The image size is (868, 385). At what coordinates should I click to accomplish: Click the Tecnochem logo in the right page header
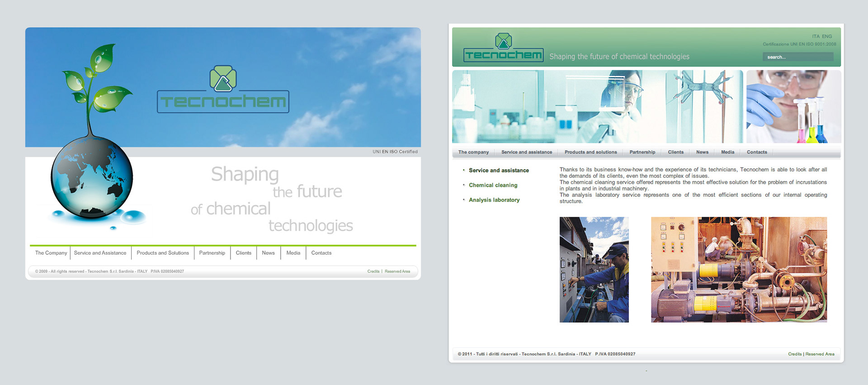503,48
